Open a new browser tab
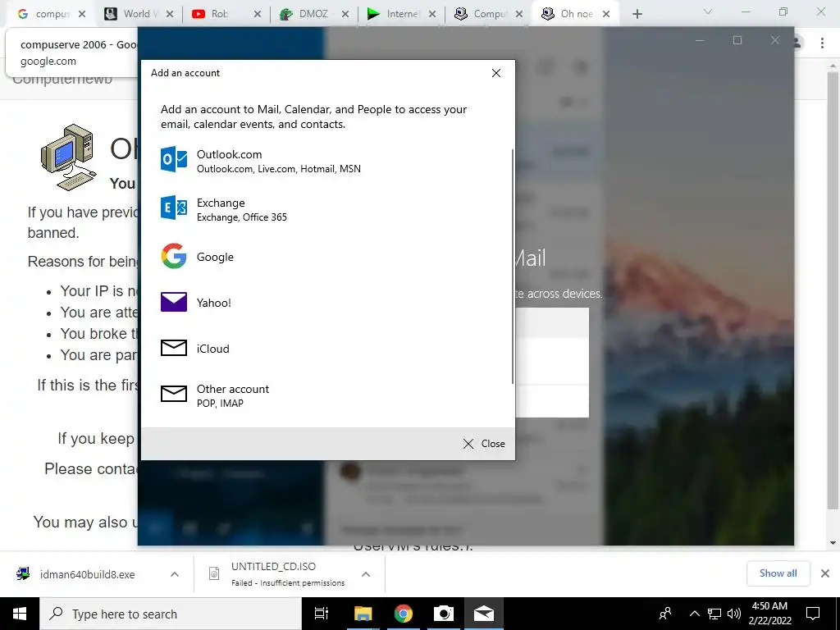 tap(637, 15)
